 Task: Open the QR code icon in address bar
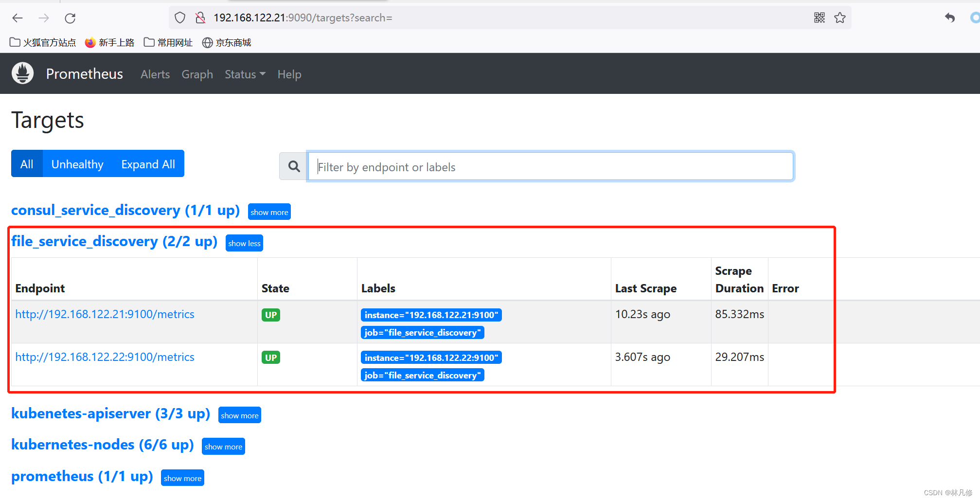(x=820, y=18)
